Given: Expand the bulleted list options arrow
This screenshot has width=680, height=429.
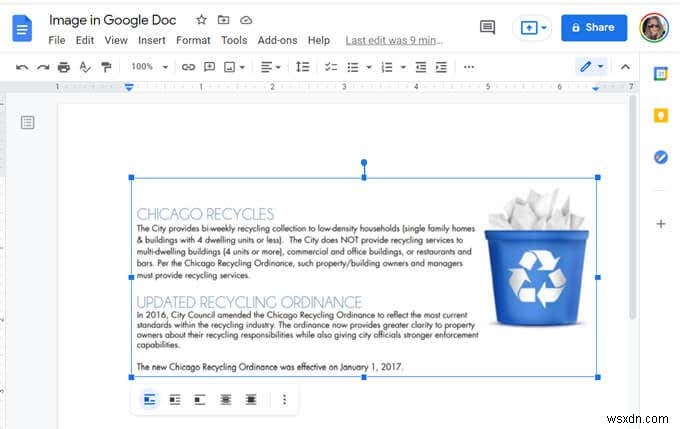Looking at the screenshot, I should pyautogui.click(x=369, y=67).
